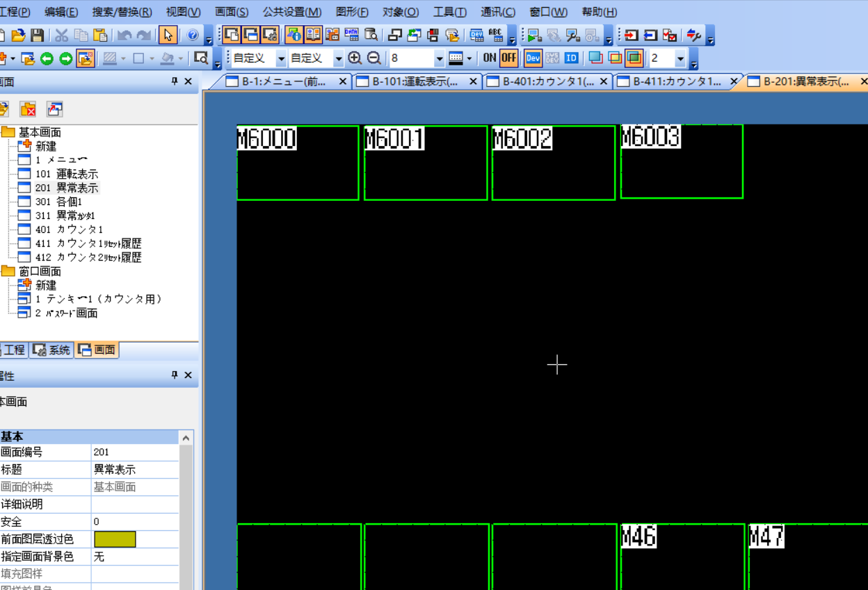Click the Cut scissors icon
This screenshot has width=868, height=590.
[x=62, y=35]
